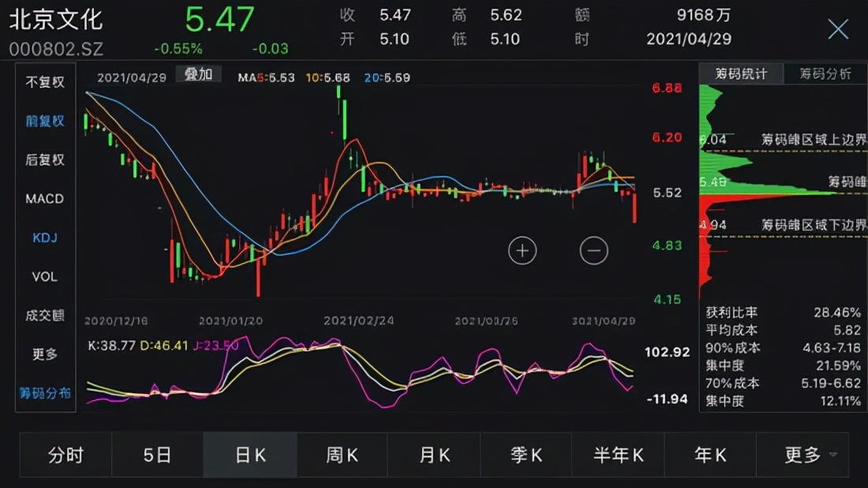
Task: Click the percent change -0.55%
Action: [x=178, y=49]
